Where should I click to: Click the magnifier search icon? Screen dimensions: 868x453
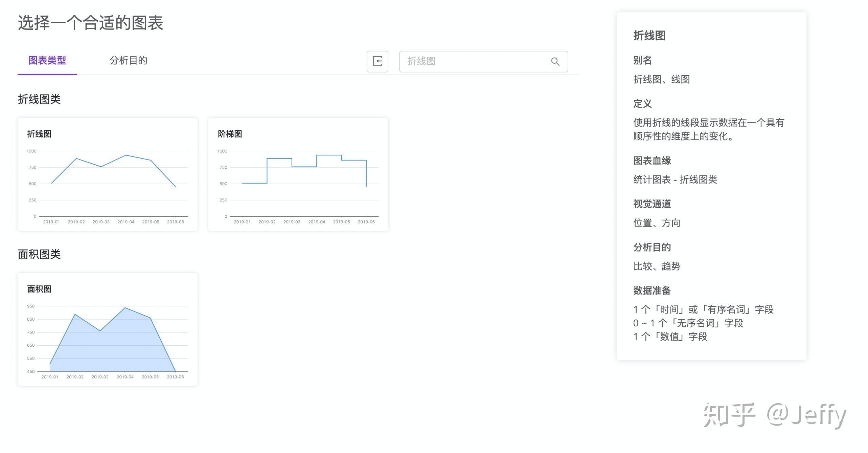(x=555, y=62)
